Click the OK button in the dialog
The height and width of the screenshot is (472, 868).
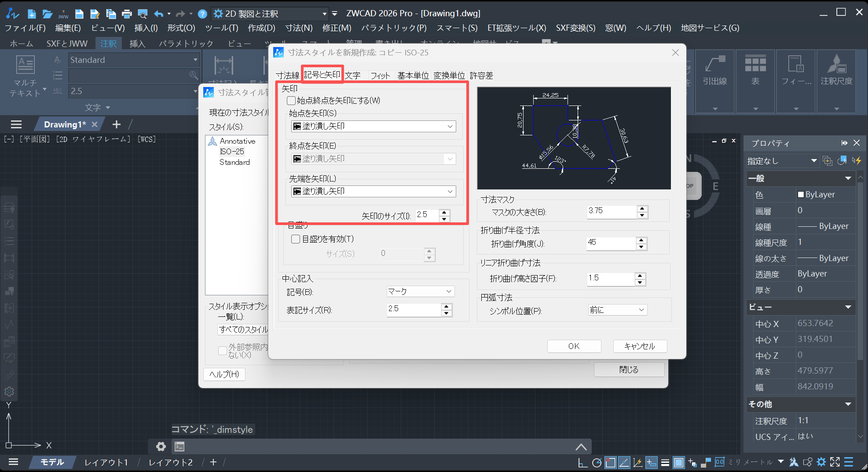tap(574, 346)
